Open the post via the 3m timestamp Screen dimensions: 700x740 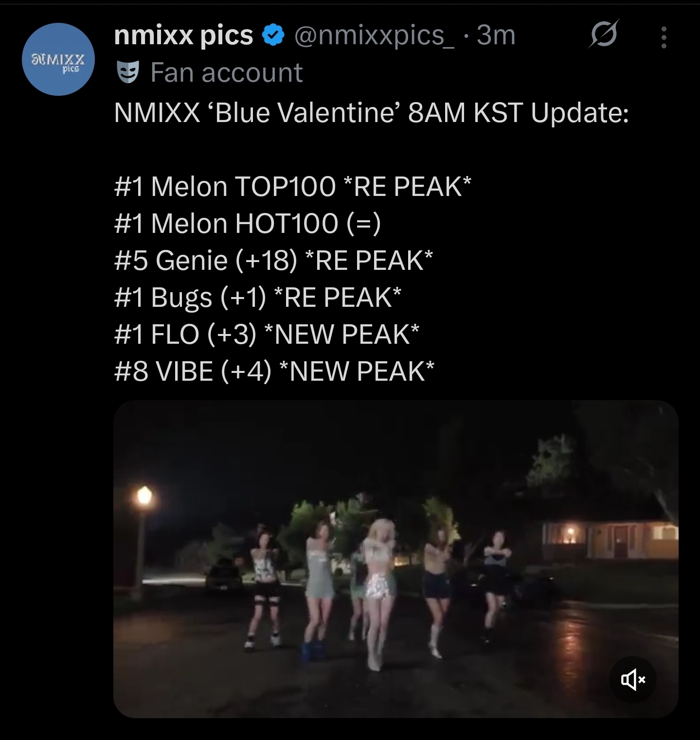496,35
